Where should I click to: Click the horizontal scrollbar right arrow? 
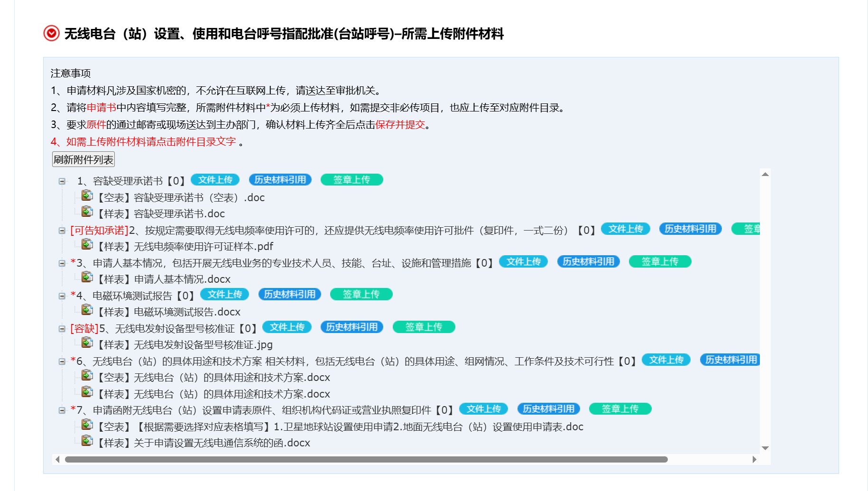coord(754,459)
